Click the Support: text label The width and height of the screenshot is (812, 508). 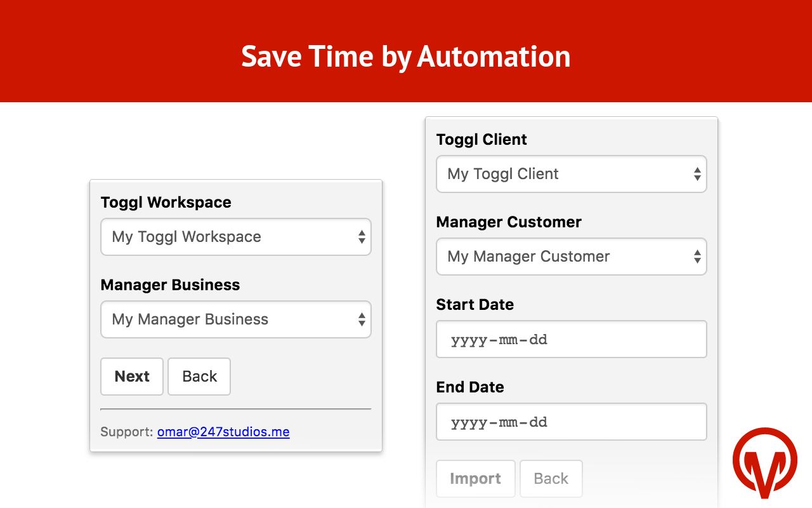click(127, 432)
